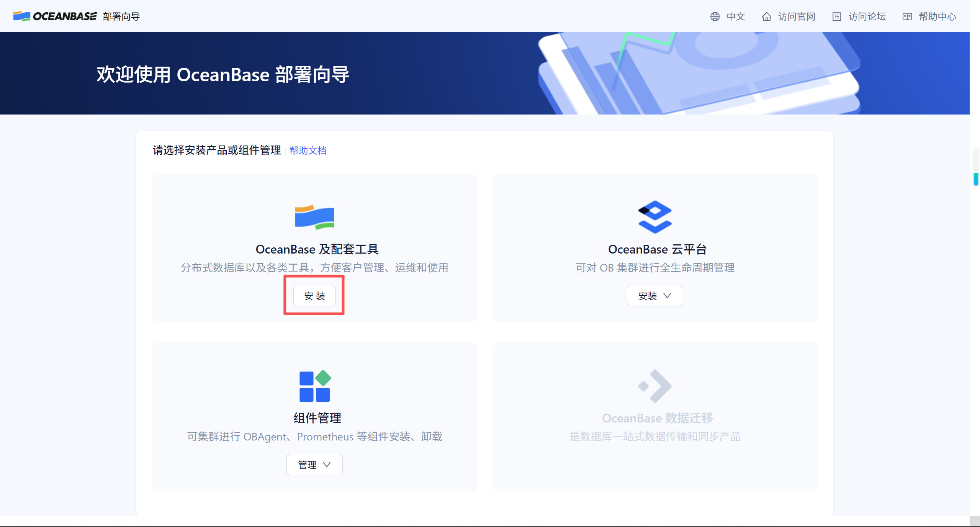The image size is (980, 527).
Task: Click the OceanBase cloud platform stacked icon
Action: pos(654,217)
